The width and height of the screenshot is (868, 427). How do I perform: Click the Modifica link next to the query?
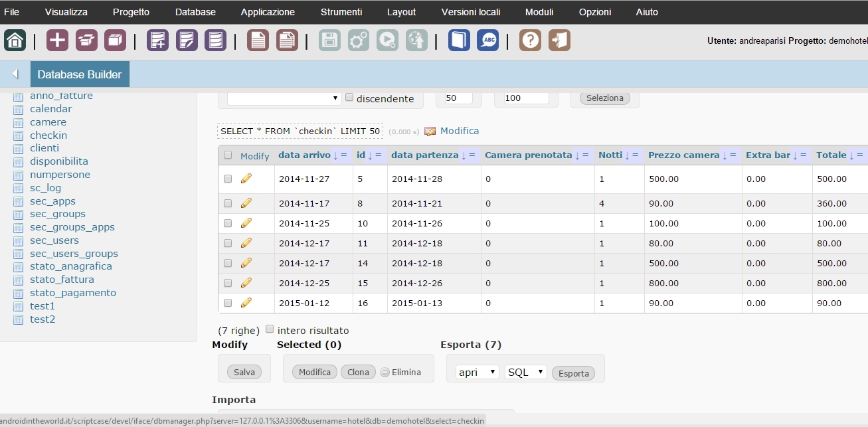pyautogui.click(x=459, y=131)
